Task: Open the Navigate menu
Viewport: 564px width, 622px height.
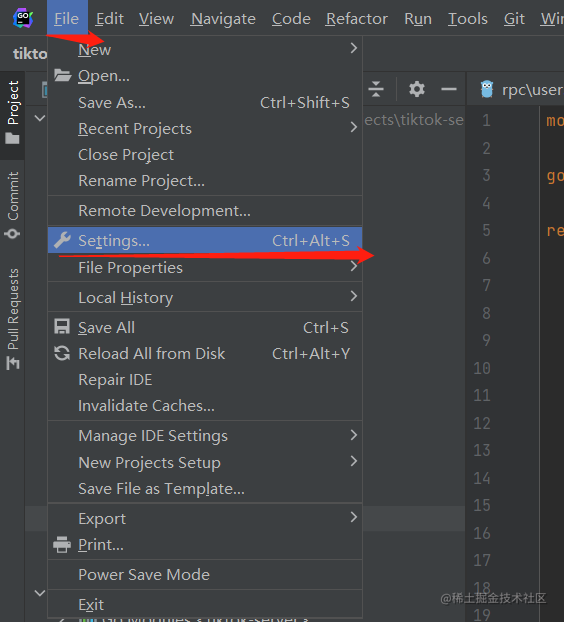Action: point(223,19)
